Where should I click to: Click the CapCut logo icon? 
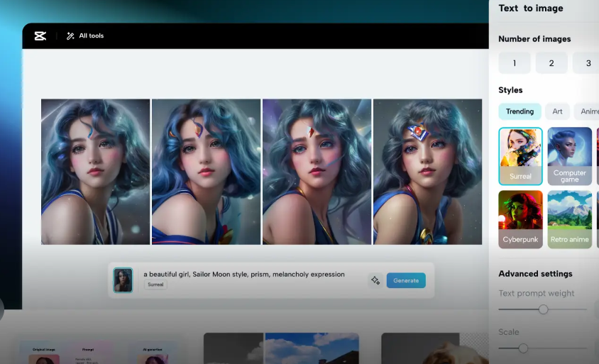(40, 36)
